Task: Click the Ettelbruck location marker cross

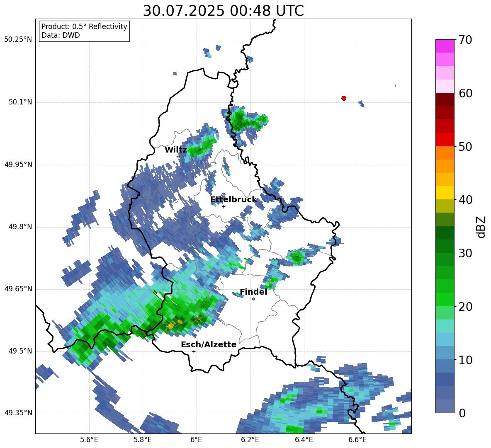Action: coord(224,206)
